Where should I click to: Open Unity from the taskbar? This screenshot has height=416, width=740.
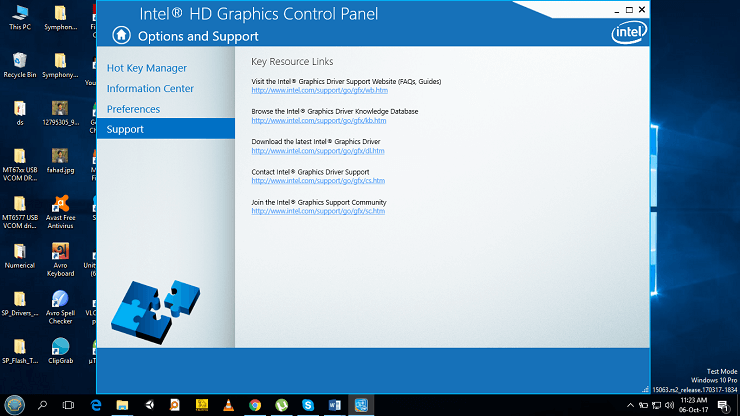point(149,405)
